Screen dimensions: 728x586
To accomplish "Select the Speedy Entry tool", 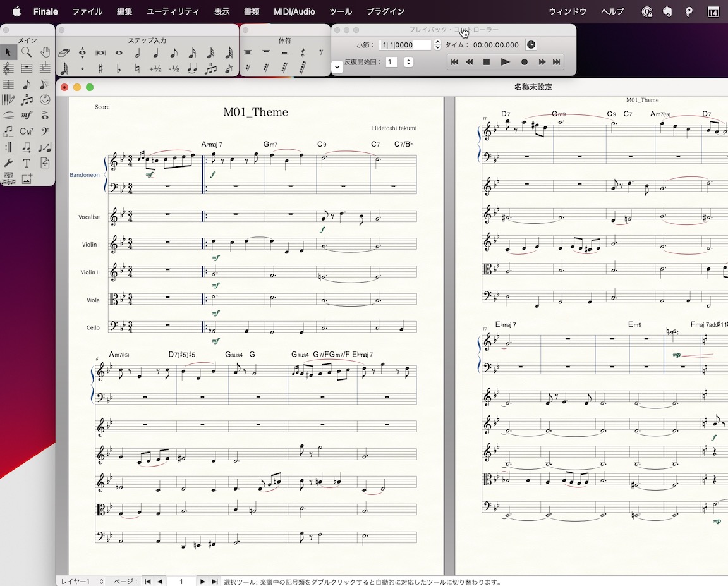I will [x=45, y=84].
